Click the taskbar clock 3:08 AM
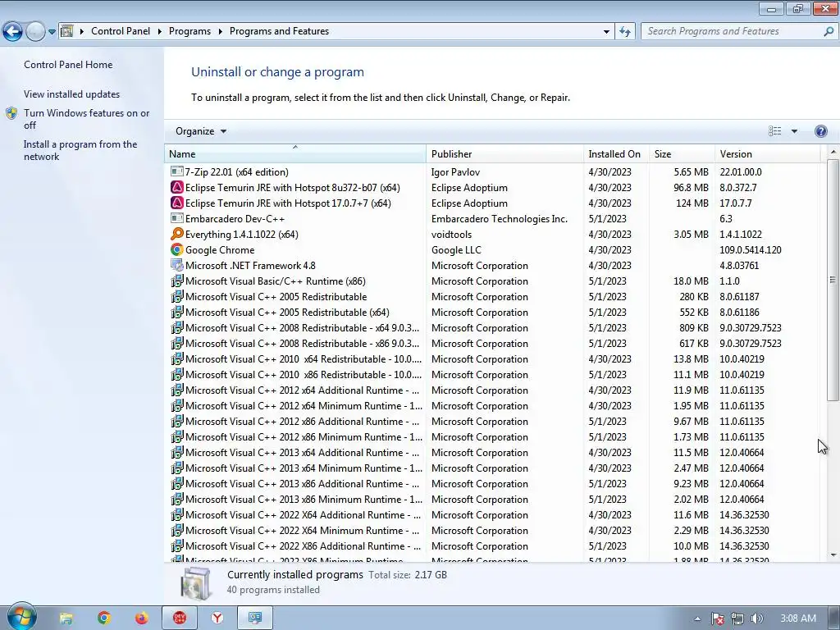Screen dimensions: 840x630 coord(798,619)
